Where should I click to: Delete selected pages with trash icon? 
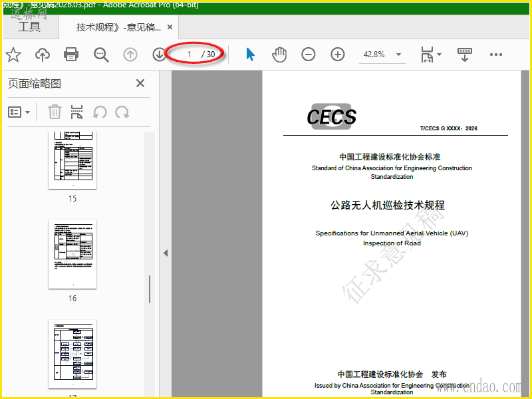(55, 112)
